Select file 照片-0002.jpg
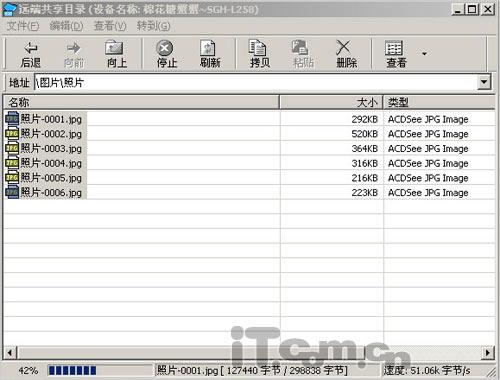This screenshot has width=500, height=380. [51, 134]
